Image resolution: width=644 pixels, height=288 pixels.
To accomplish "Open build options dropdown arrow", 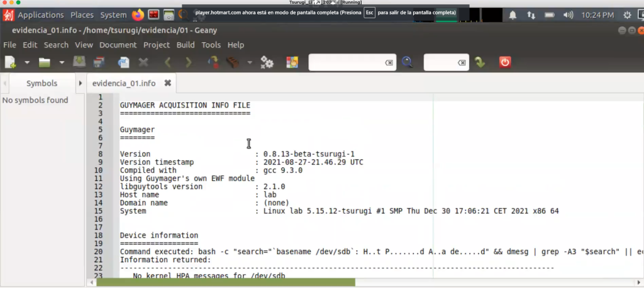I will point(250,62).
